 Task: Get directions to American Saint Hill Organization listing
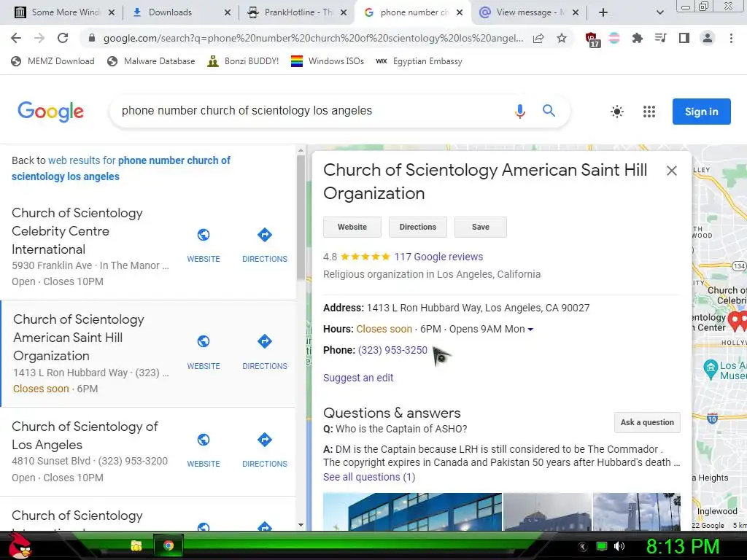coord(264,341)
